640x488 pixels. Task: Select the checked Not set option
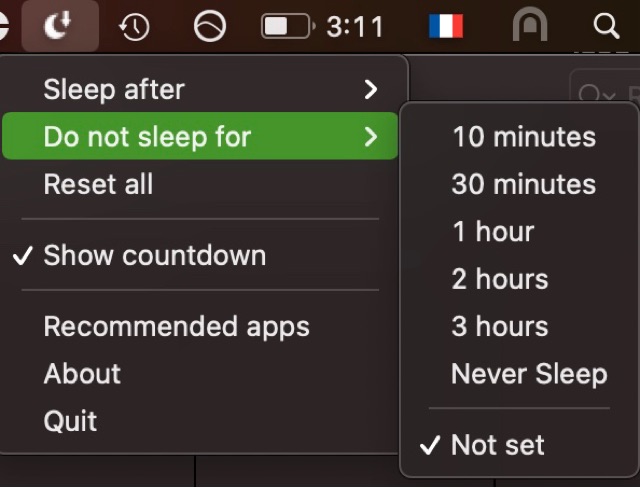pyautogui.click(x=498, y=445)
